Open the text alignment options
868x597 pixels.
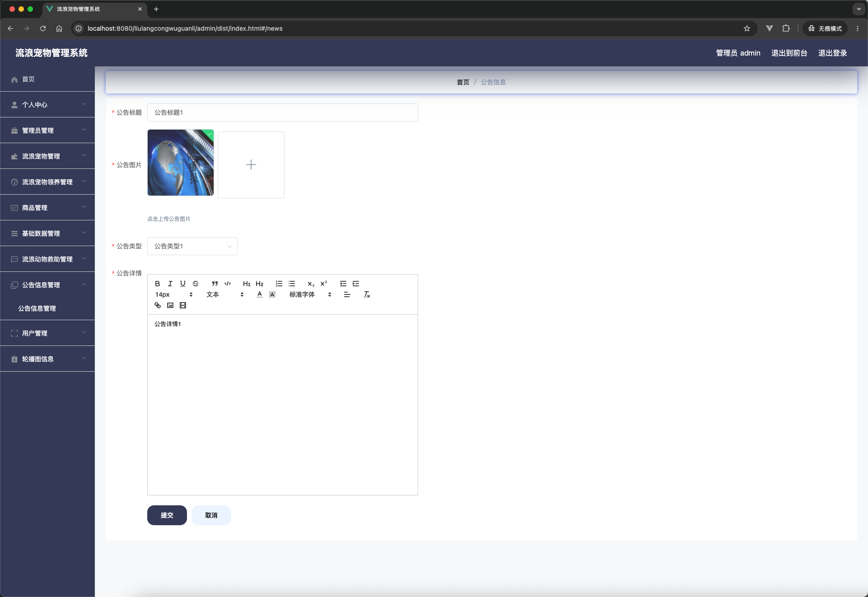[347, 294]
